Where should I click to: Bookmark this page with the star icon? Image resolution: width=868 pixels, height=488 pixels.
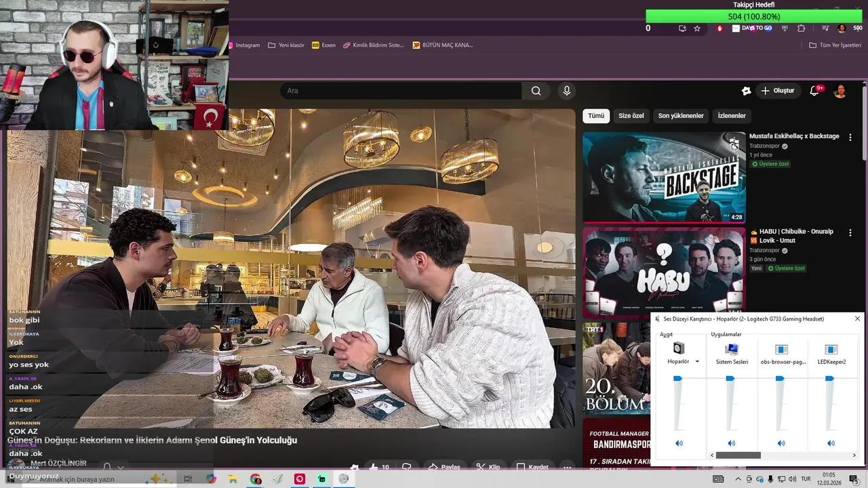point(697,28)
